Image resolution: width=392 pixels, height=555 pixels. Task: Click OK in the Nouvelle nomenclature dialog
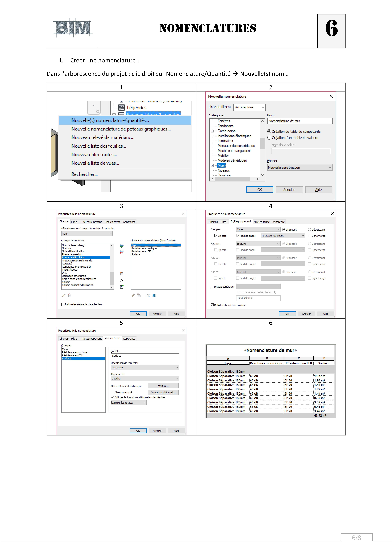(260, 190)
